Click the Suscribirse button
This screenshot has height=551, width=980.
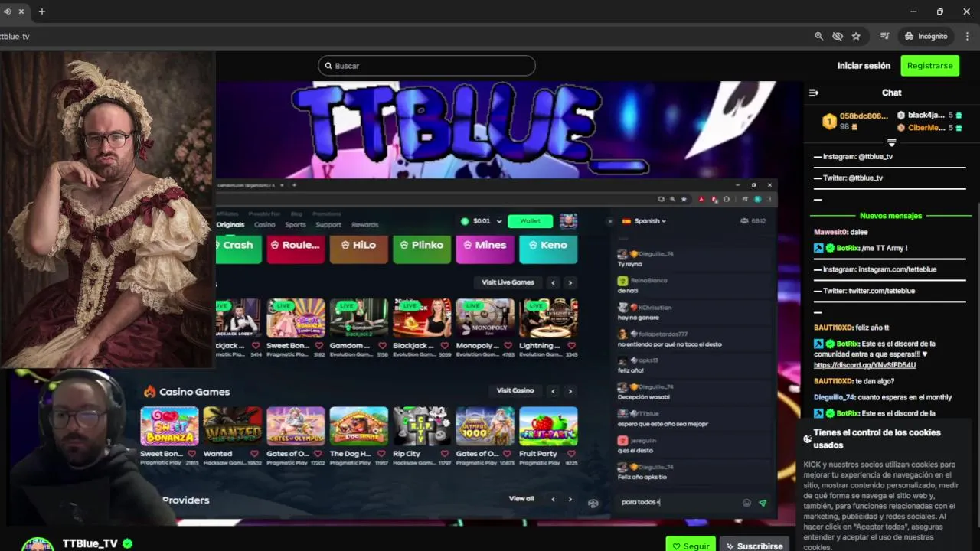(x=754, y=546)
